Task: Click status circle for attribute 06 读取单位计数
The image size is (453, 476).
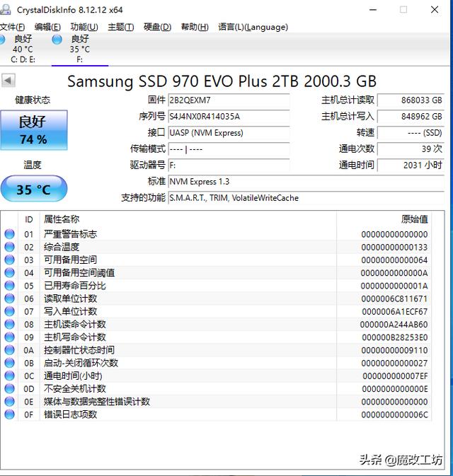Action: coord(10,298)
